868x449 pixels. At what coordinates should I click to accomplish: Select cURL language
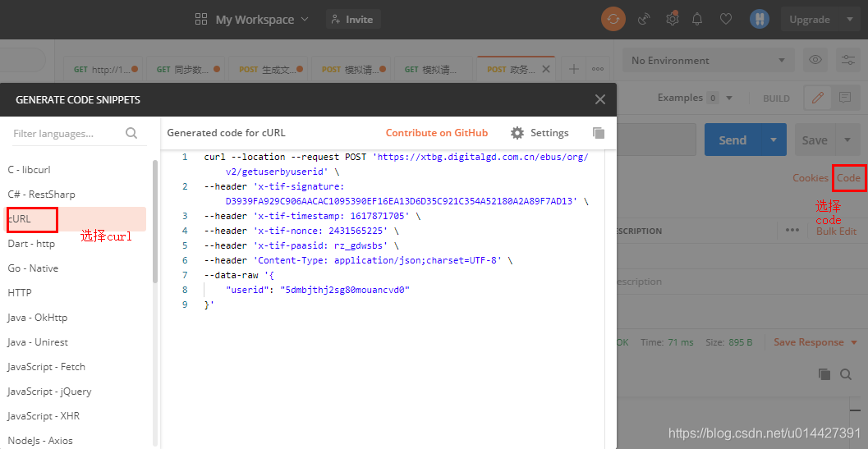pos(75,218)
